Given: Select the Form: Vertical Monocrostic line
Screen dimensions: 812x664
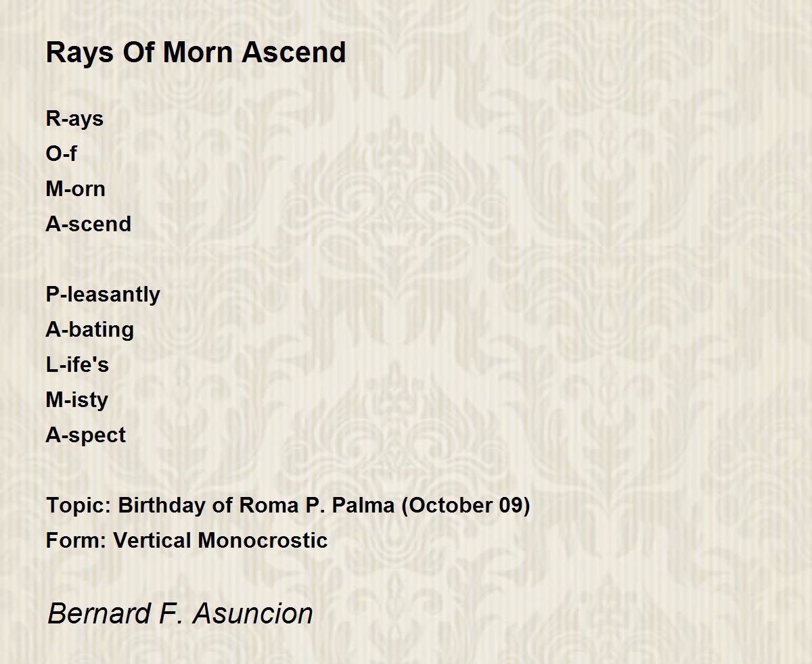Looking at the screenshot, I should pos(187,540).
